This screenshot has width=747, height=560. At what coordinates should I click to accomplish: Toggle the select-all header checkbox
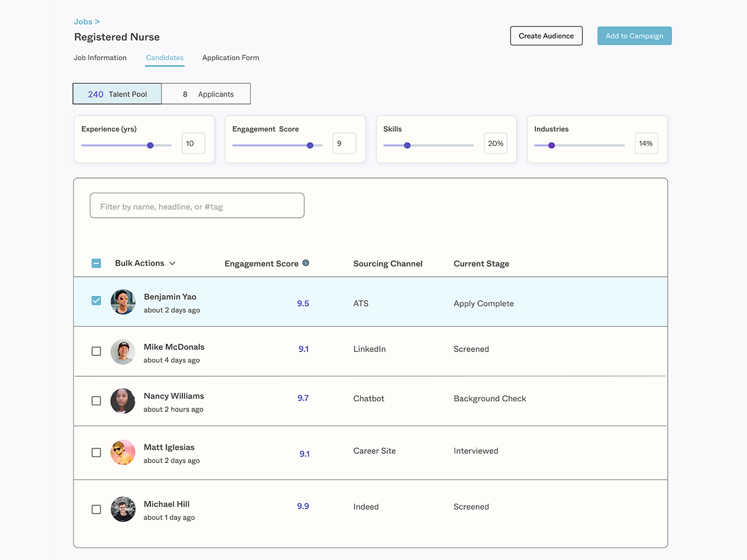(x=97, y=264)
